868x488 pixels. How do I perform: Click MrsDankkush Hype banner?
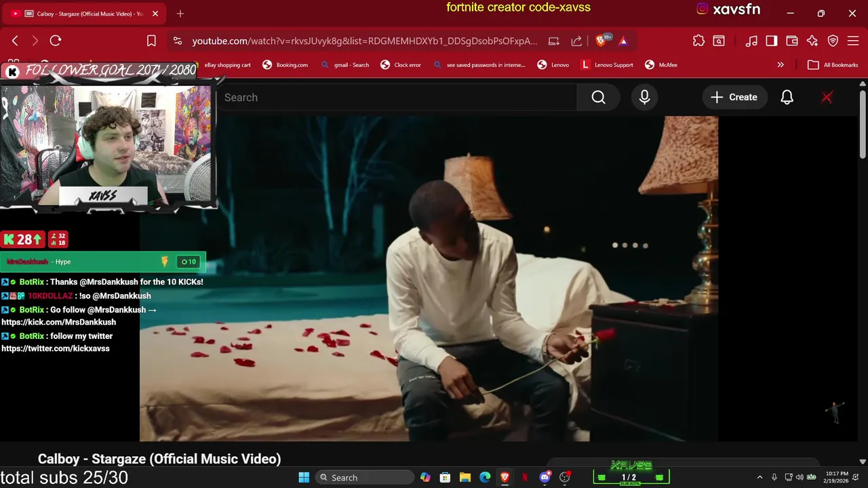pyautogui.click(x=103, y=262)
